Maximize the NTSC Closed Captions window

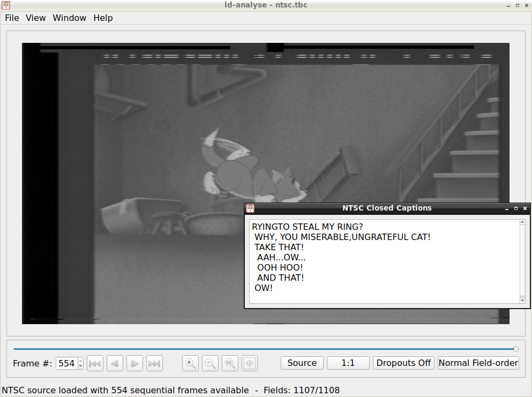point(516,209)
